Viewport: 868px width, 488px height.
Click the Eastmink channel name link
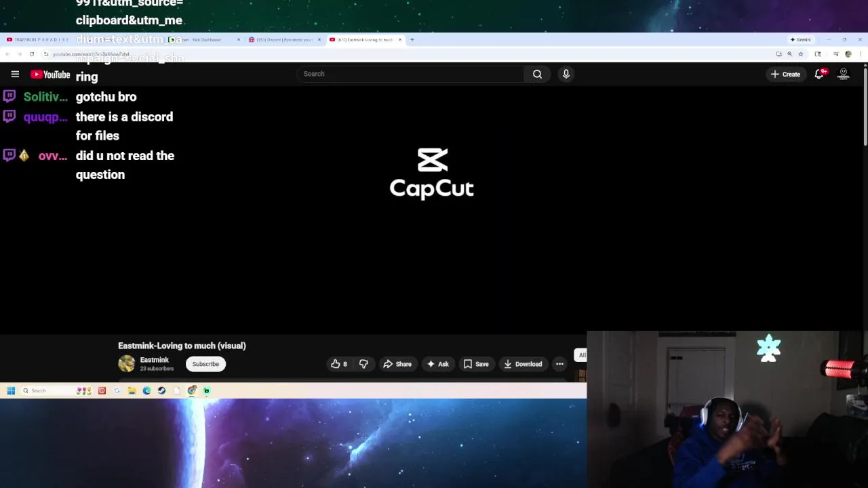154,360
